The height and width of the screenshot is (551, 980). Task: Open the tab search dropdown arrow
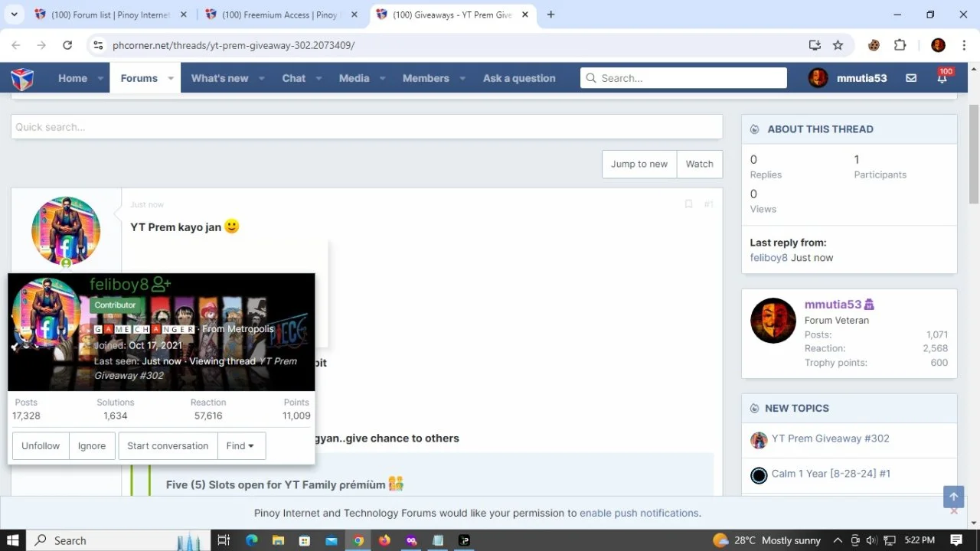[x=15, y=15]
